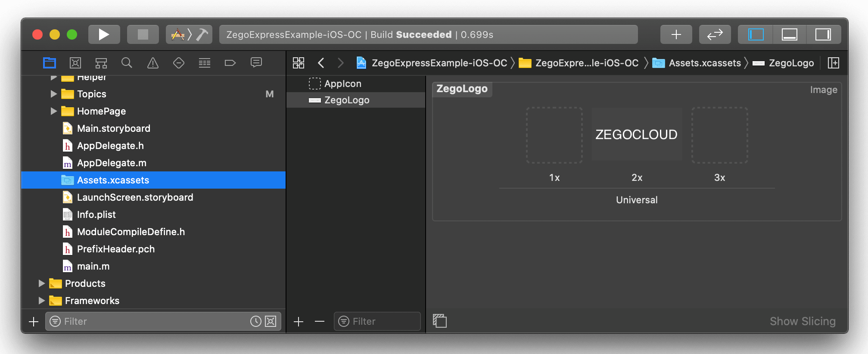868x354 pixels.
Task: Open the Report navigator speech icon
Action: (256, 63)
